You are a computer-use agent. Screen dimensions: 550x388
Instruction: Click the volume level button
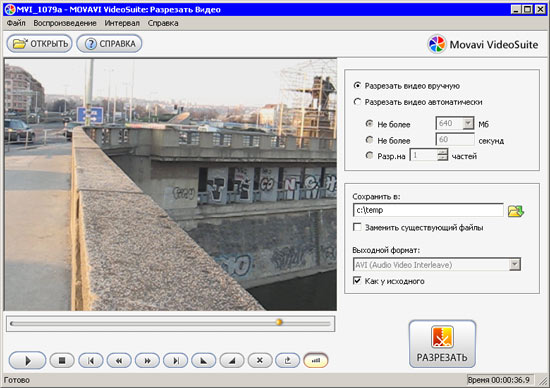pos(316,360)
